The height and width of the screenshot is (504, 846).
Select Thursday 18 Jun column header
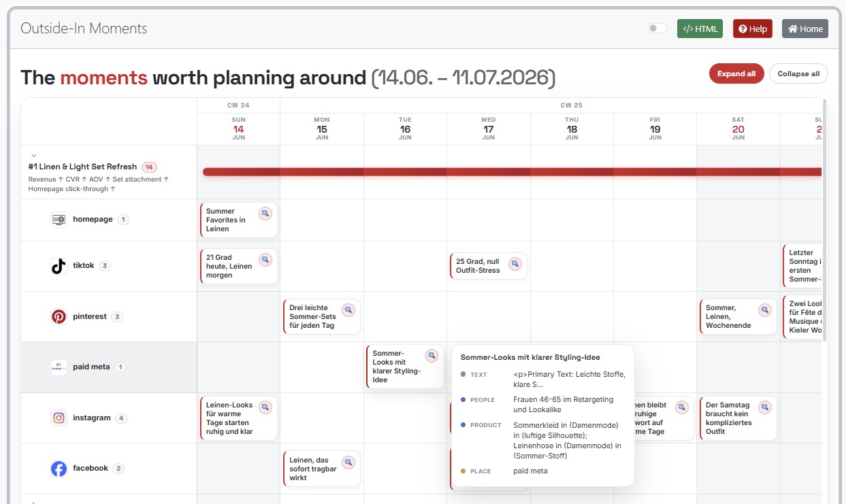(572, 129)
